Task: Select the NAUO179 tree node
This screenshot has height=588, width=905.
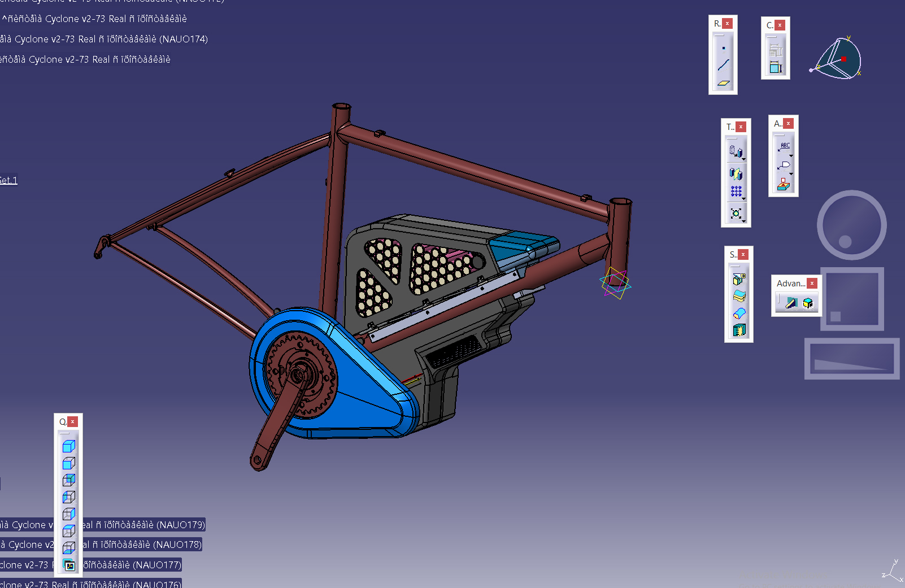Action: (142, 525)
